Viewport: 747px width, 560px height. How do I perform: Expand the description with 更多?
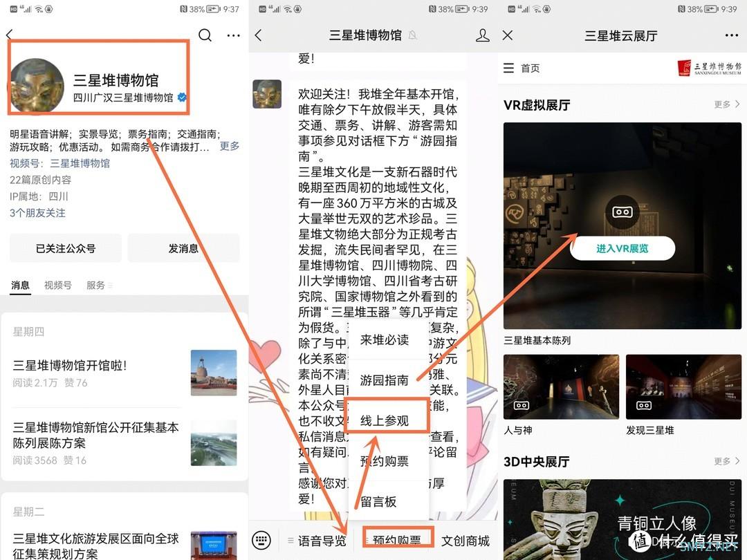(230, 146)
